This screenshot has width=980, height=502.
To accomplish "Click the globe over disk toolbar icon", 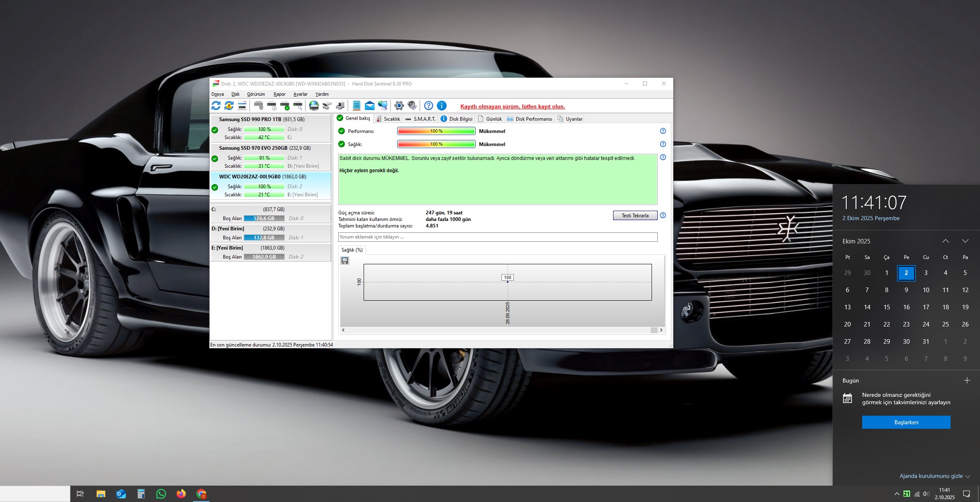I will (x=314, y=106).
